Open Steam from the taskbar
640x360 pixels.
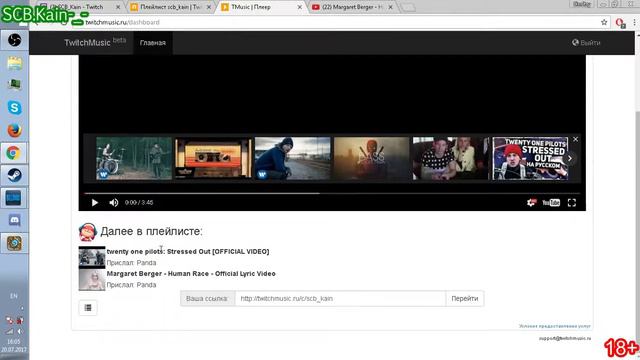tap(14, 176)
